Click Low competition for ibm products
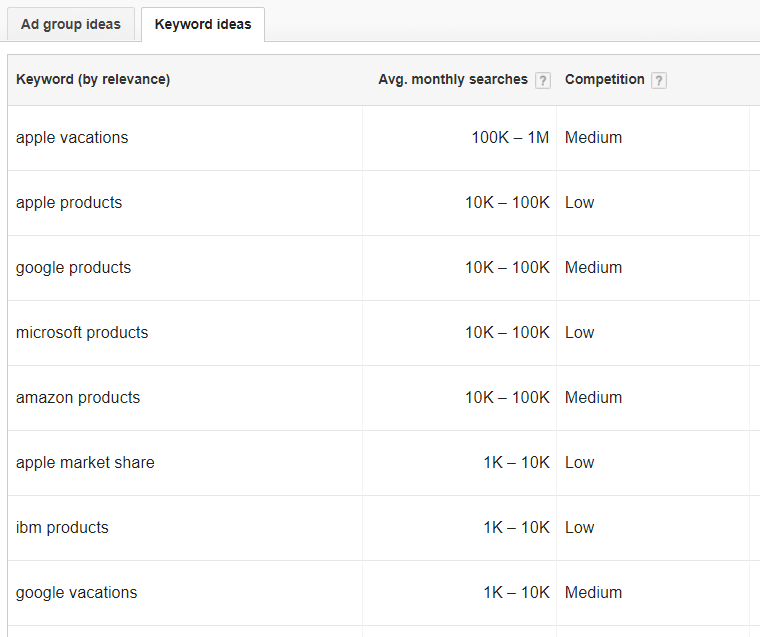Screen dimensions: 760x637 580,527
